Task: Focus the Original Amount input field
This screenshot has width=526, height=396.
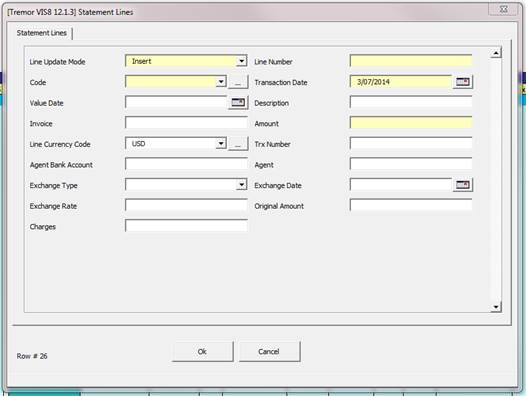Action: tap(411, 205)
